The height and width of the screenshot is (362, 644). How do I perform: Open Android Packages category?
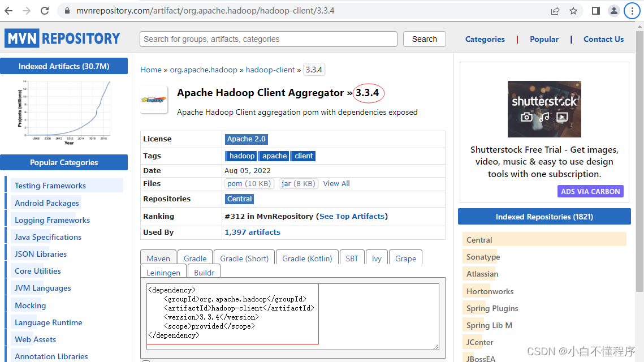point(47,203)
